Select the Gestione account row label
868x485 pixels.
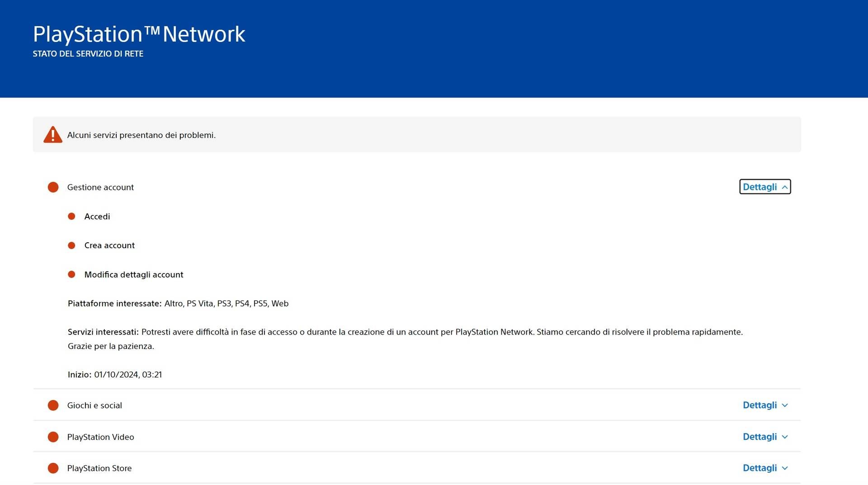coord(100,187)
